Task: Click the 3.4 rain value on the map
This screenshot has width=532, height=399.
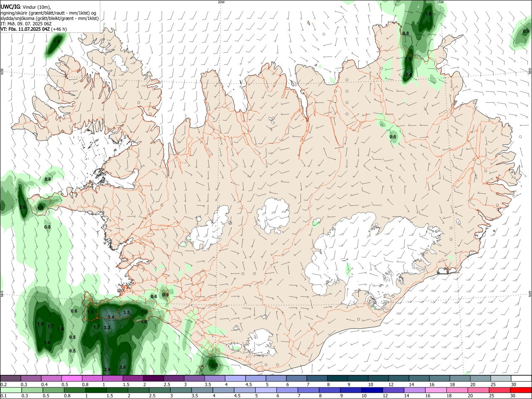Action: [x=111, y=318]
